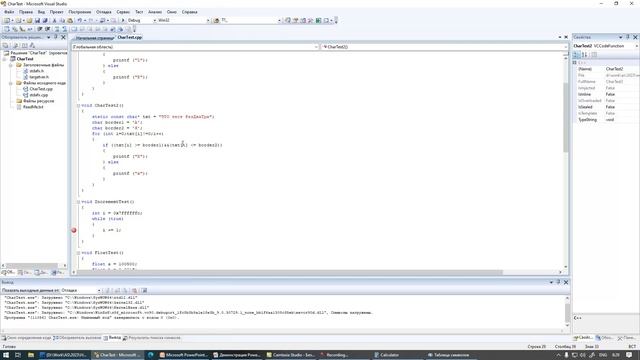
Task: Switch to the Call Browser bottom tab
Action: point(78,338)
